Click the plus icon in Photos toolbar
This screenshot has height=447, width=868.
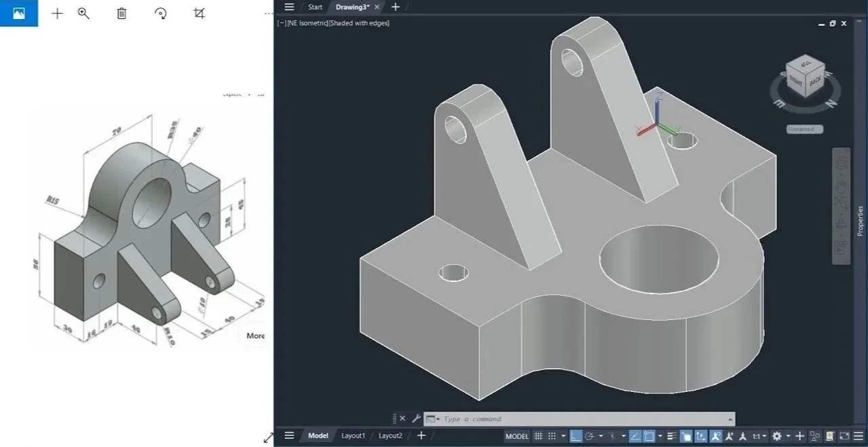pyautogui.click(x=57, y=13)
